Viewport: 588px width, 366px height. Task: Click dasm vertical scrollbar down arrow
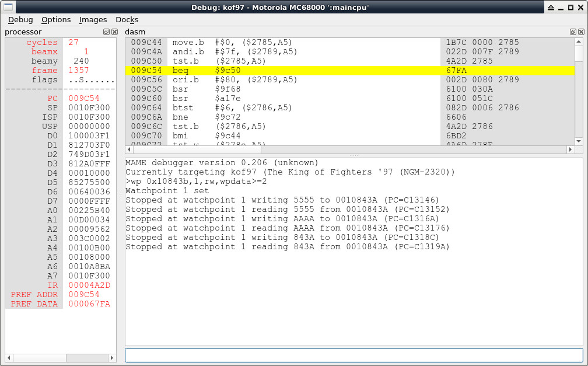pyautogui.click(x=579, y=141)
